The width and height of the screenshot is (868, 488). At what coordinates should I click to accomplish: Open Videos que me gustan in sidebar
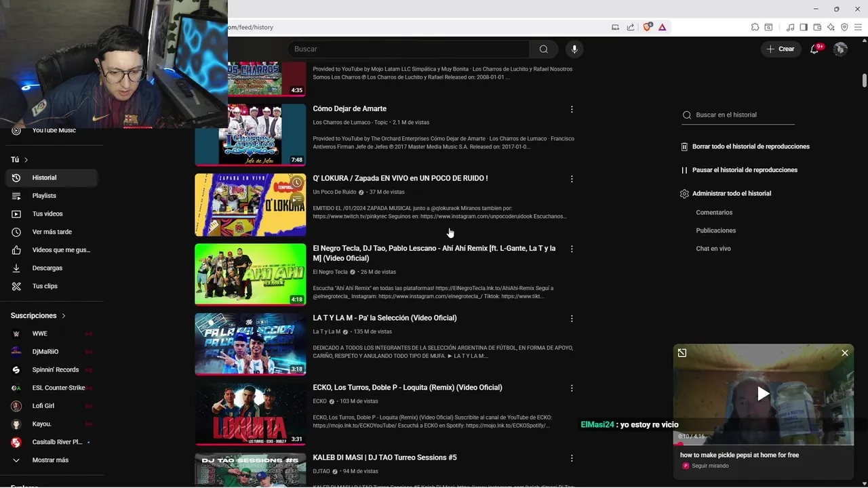point(52,250)
